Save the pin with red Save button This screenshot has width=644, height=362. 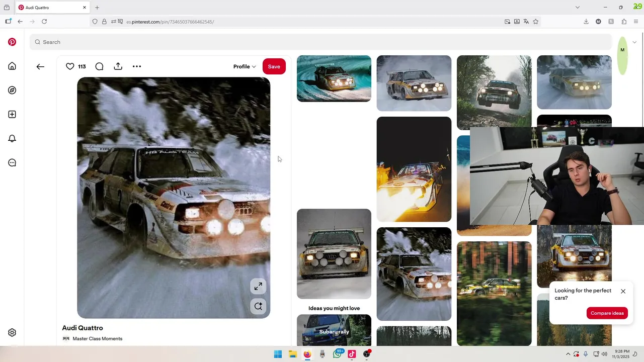(274, 66)
